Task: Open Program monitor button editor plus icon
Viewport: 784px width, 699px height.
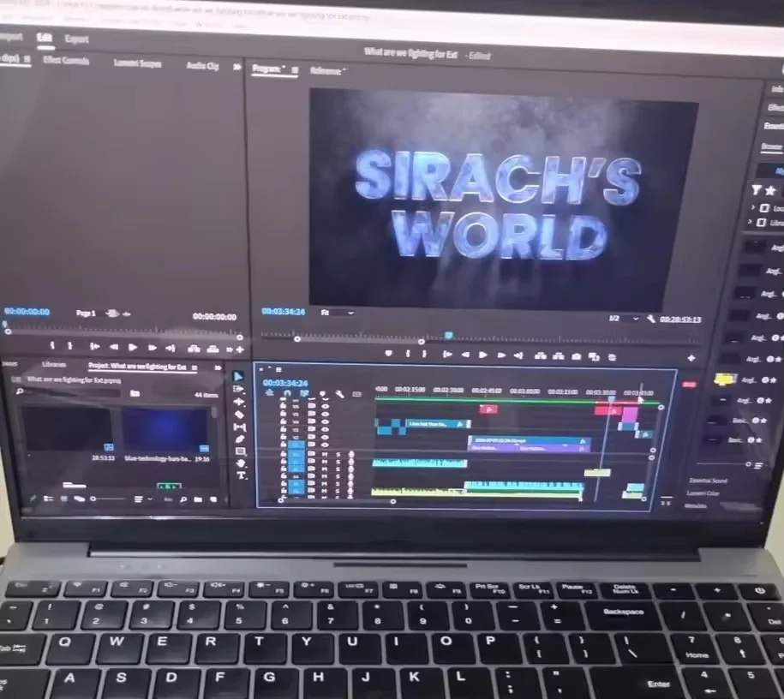Action: [x=691, y=358]
